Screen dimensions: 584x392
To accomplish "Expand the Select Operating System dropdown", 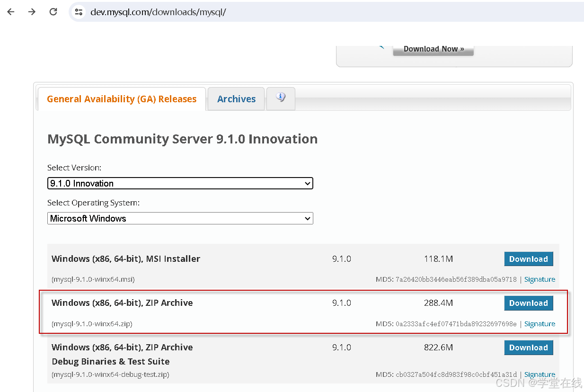I will tap(180, 218).
